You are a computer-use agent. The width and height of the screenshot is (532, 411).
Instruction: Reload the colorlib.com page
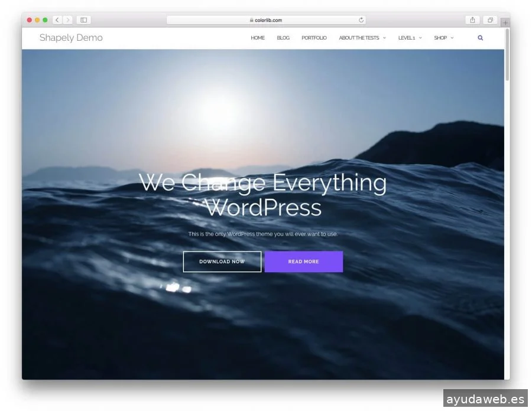pyautogui.click(x=361, y=20)
